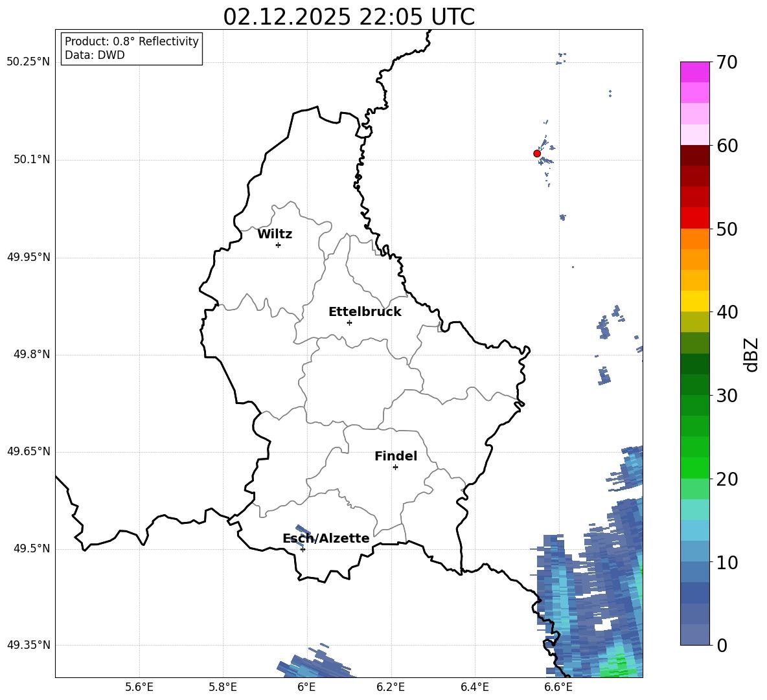Click the 49.35°N latitude label
Viewport: 767px width, 700px height.
pyautogui.click(x=29, y=645)
